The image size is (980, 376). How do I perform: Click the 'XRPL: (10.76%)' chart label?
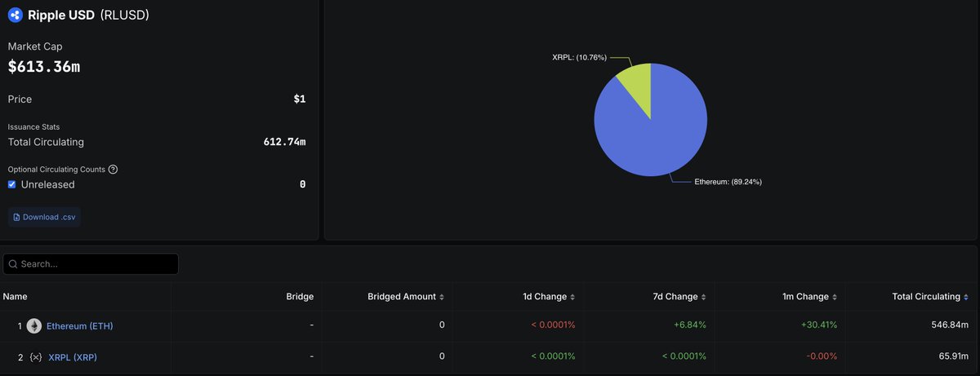pos(580,58)
